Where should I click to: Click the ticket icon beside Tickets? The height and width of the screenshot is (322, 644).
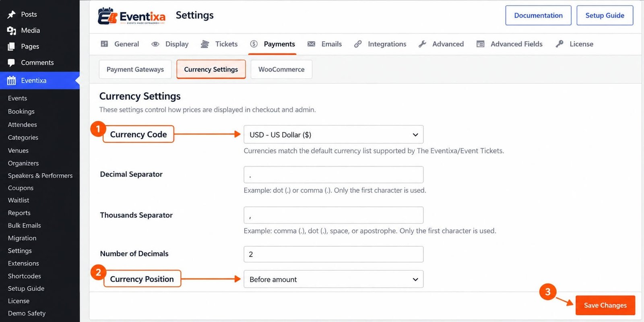tap(205, 44)
